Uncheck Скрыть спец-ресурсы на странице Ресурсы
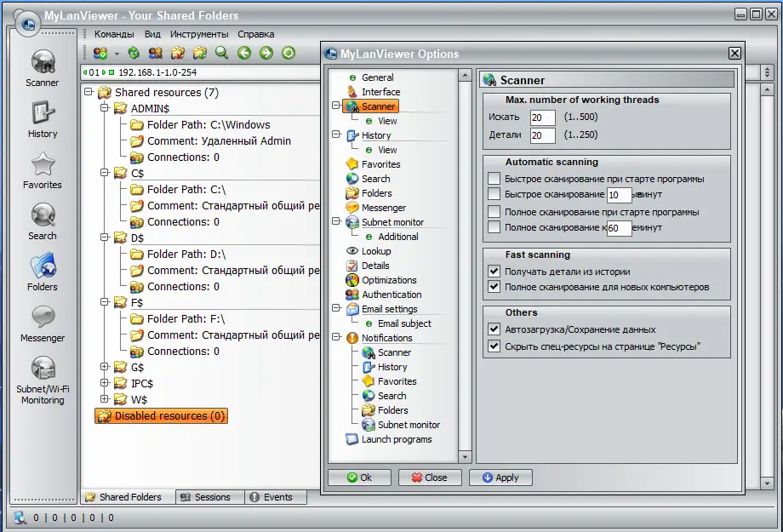This screenshot has width=783, height=532. tap(494, 346)
